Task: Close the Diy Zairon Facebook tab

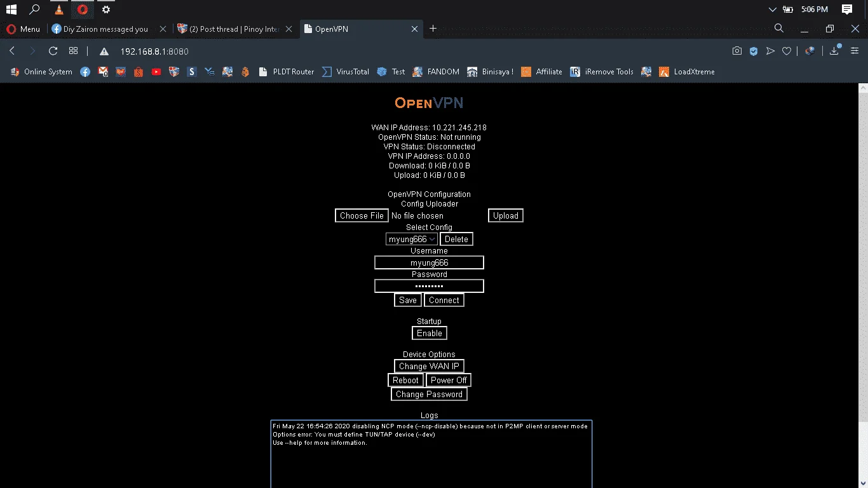Action: click(163, 29)
